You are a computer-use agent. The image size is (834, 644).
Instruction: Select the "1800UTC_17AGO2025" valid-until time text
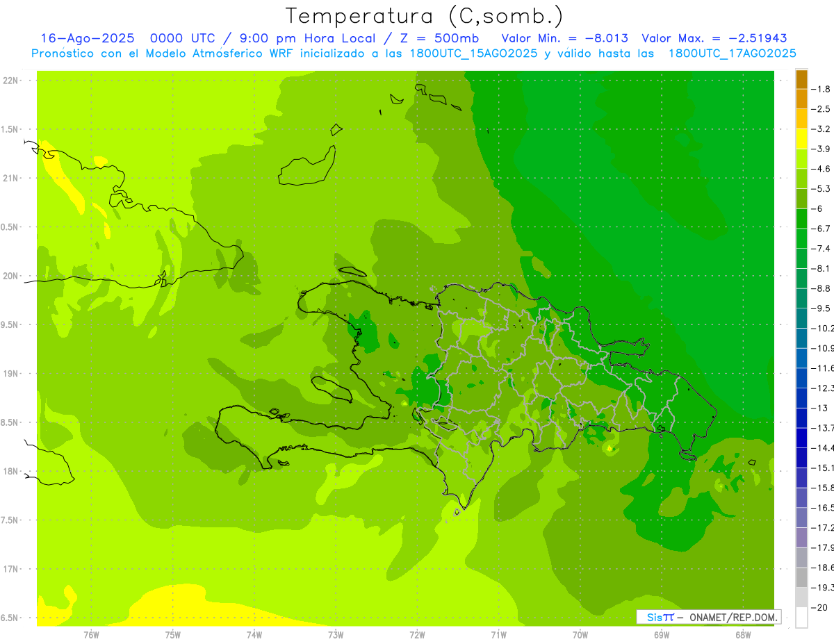tap(732, 53)
